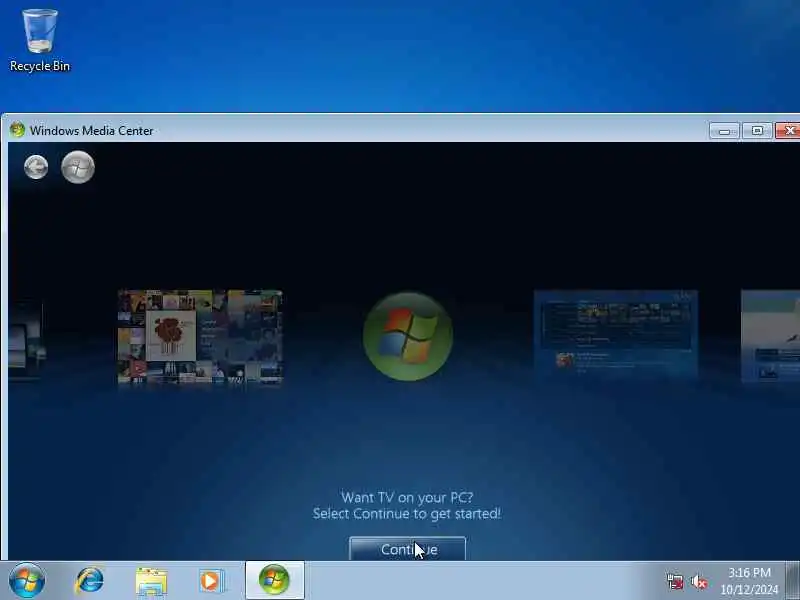
Task: Click the network status tray icon
Action: 674,582
